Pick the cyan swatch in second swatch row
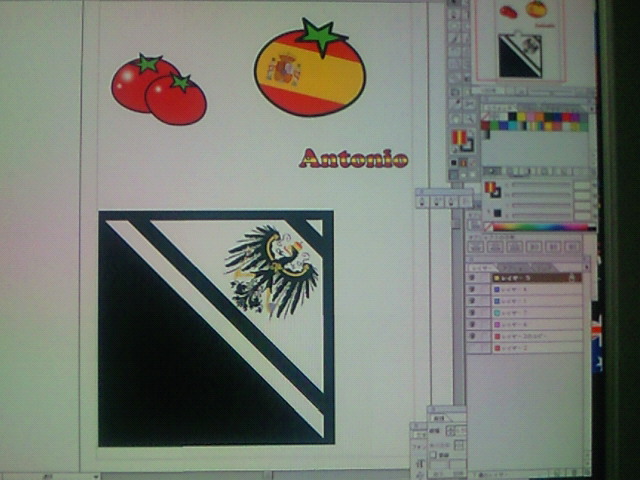Viewport: 640px width, 480px height. 512,126
